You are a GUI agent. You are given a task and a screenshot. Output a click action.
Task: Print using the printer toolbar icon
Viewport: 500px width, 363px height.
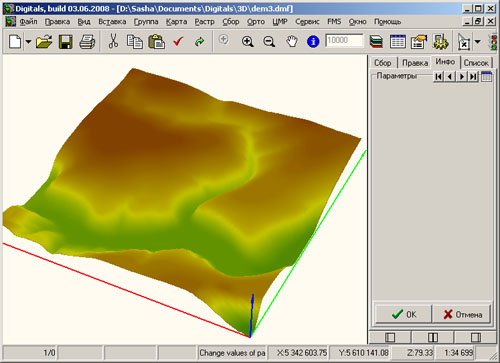coord(87,42)
